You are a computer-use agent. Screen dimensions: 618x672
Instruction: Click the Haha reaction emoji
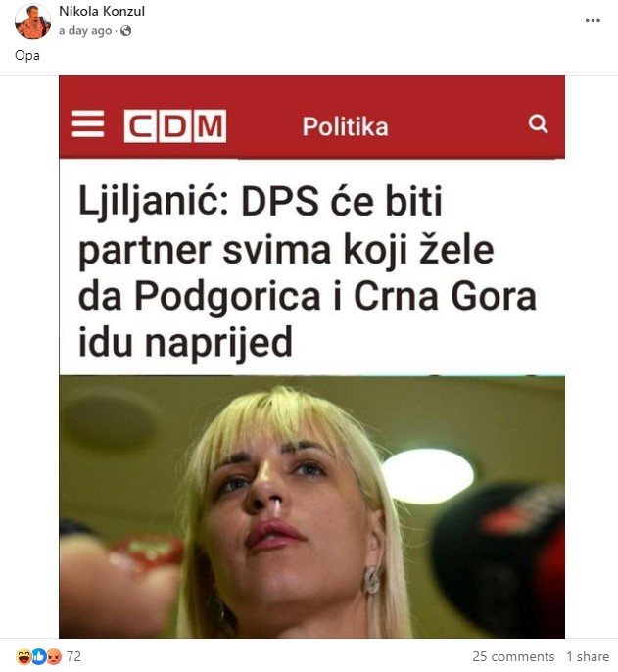(24, 656)
